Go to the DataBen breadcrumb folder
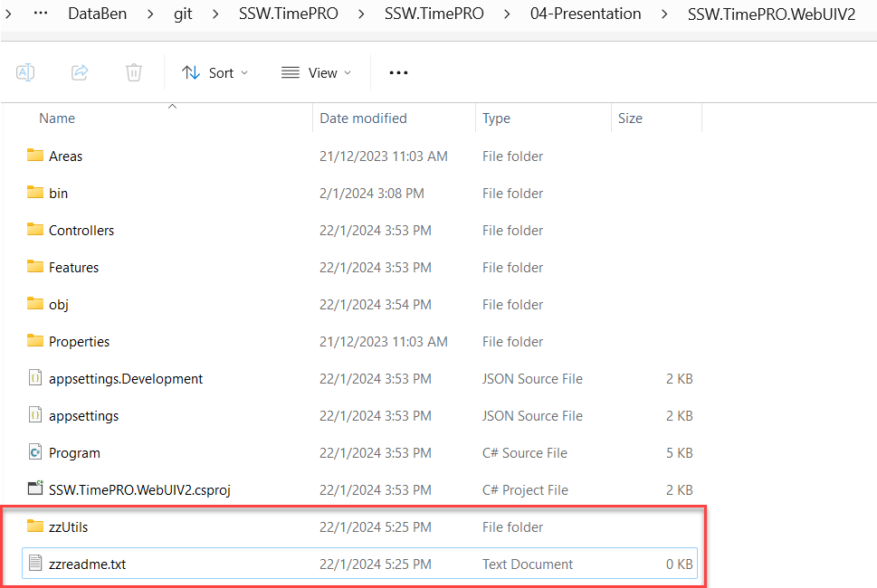The height and width of the screenshot is (588, 877). coord(99,14)
